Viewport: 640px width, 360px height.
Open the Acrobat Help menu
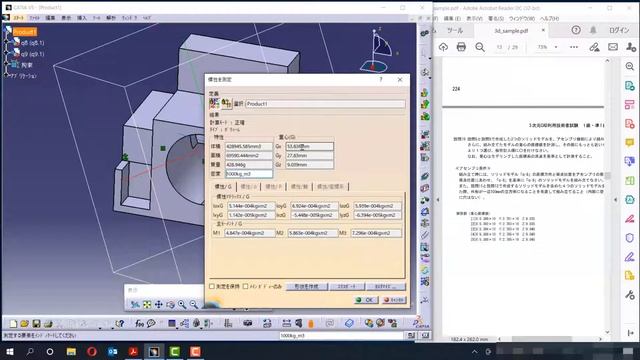[549, 18]
